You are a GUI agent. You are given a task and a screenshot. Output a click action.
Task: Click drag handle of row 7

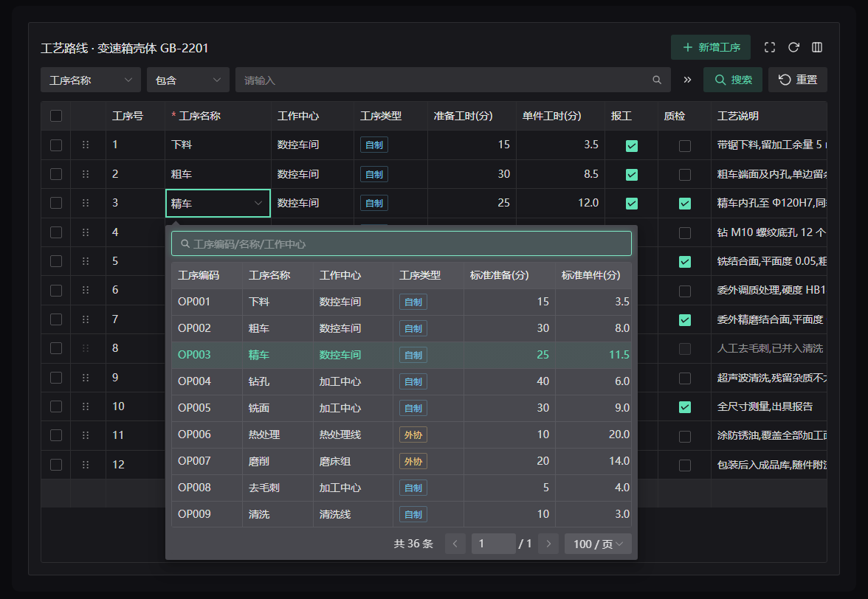[86, 319]
